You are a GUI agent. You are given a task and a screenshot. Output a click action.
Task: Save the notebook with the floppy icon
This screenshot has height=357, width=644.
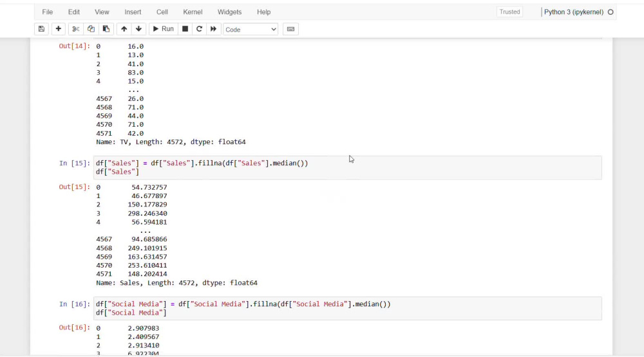point(41,29)
